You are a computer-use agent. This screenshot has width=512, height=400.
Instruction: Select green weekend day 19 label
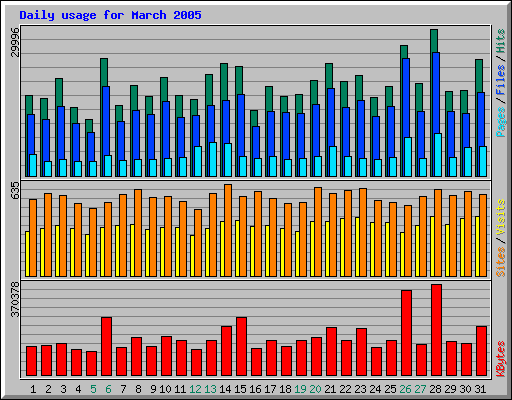click(300, 389)
